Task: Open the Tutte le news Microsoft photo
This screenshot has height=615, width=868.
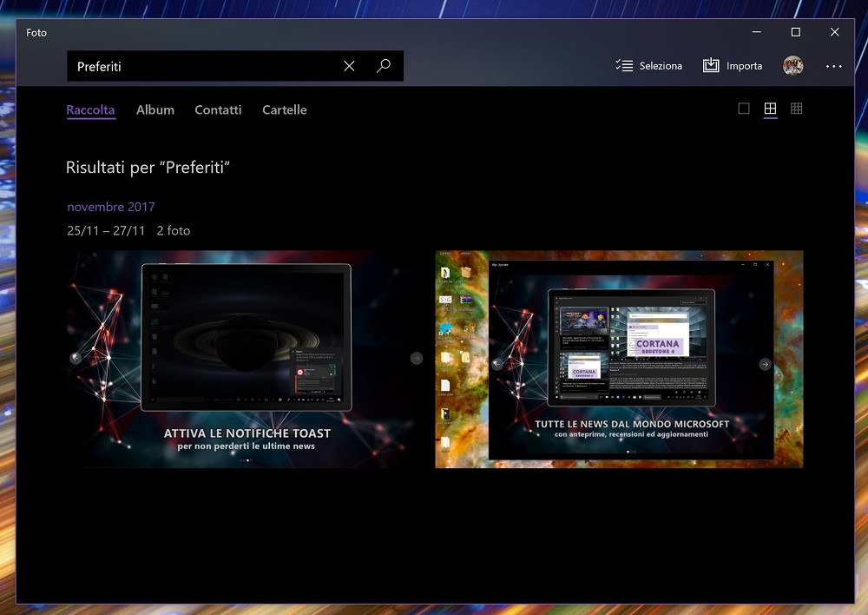Action: [x=619, y=359]
